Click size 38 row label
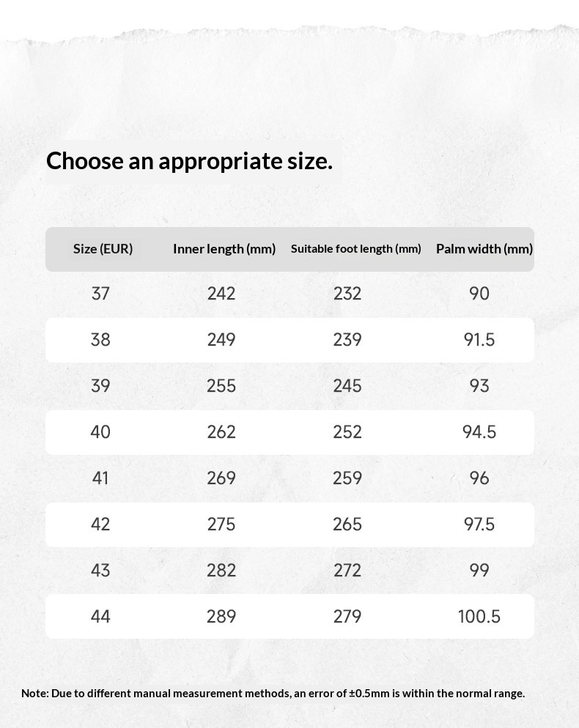 point(100,339)
